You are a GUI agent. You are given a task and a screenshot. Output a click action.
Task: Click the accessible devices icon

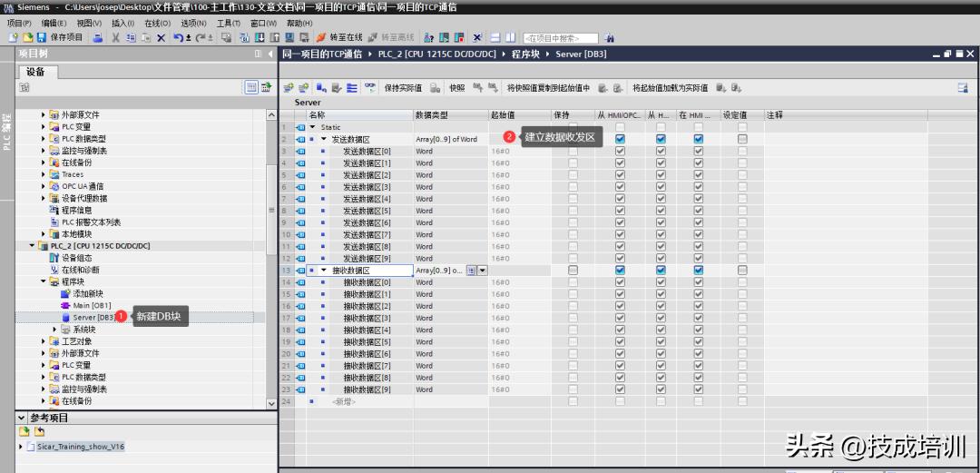tap(428, 37)
